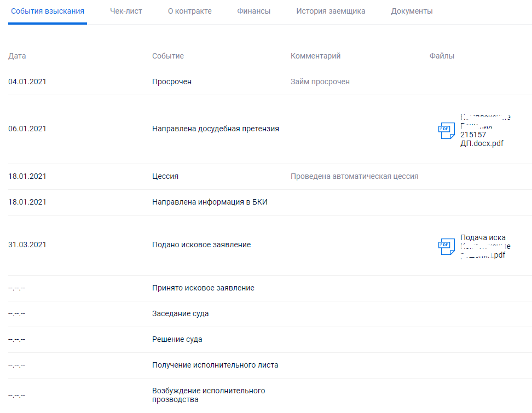532x413 pixels.
Task: Open the pre-trial claim PDF icon
Action: [x=446, y=130]
